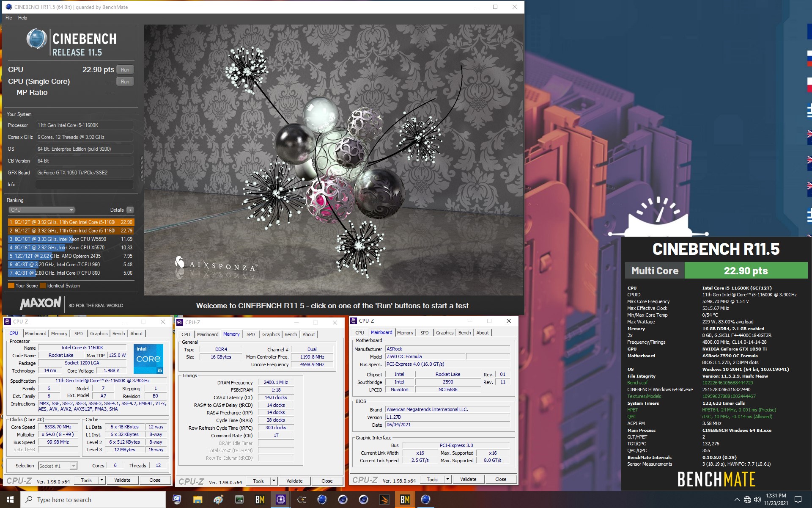Screen dimensions: 812x508
Task: Click the Intel Core i5 badge in CPU-Z
Action: (x=148, y=359)
